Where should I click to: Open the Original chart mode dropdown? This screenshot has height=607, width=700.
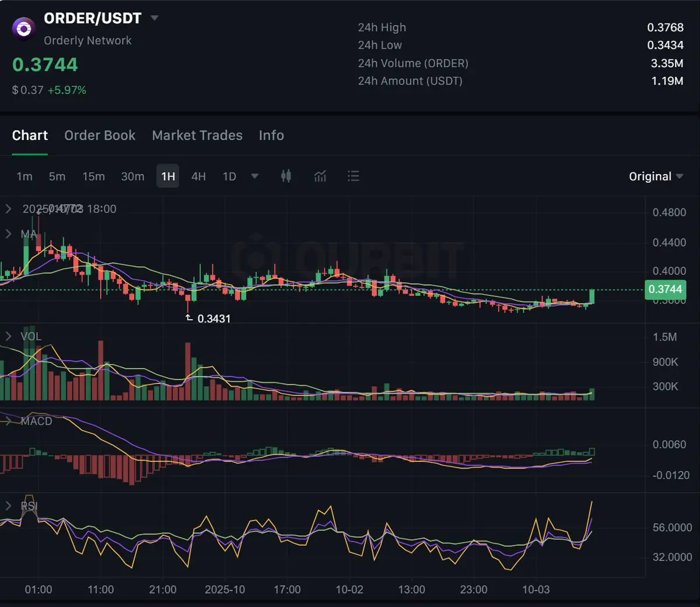(x=656, y=176)
